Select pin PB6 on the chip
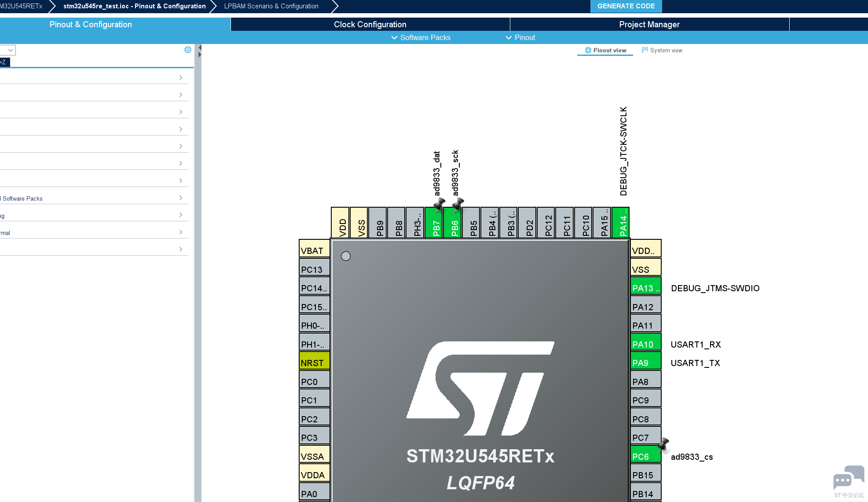 point(452,222)
